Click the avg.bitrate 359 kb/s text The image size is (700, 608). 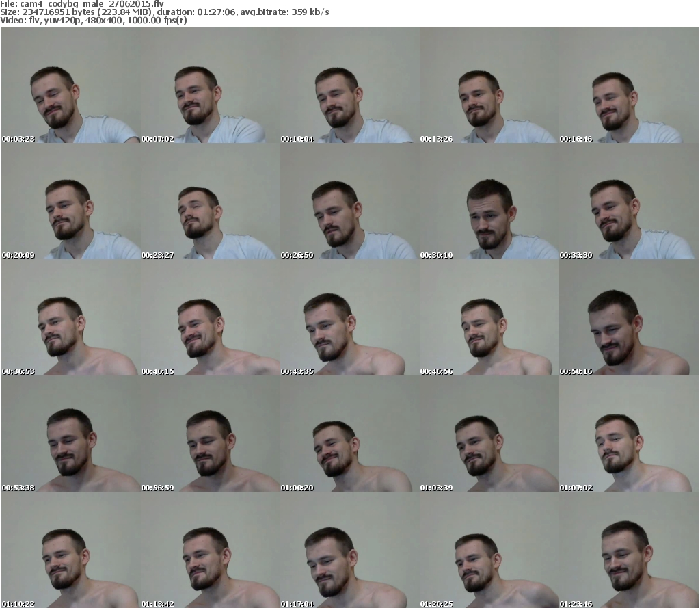coord(284,12)
